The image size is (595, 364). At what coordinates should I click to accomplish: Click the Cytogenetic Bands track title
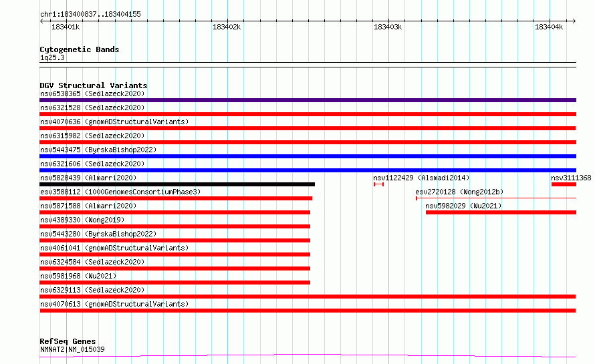(x=80, y=49)
